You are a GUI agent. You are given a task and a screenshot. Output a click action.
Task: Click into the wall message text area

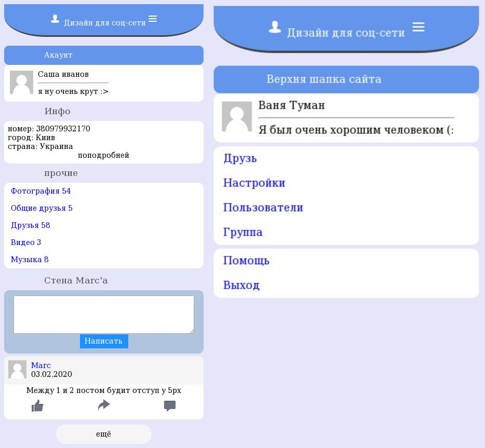coord(104,315)
